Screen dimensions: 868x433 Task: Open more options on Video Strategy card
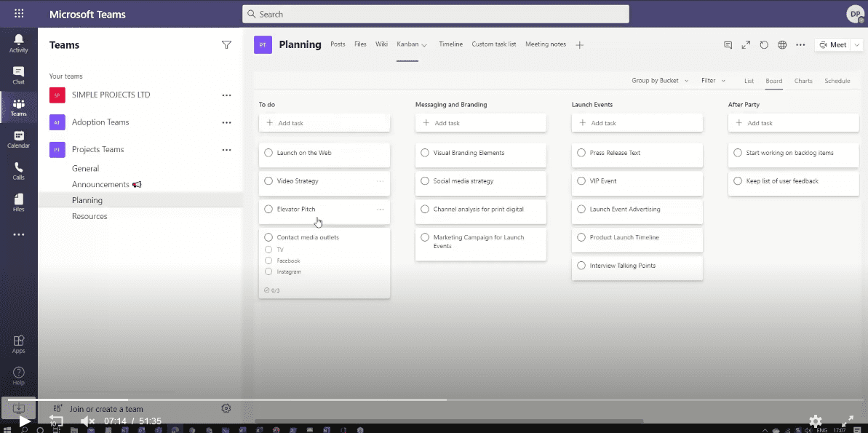coord(381,181)
